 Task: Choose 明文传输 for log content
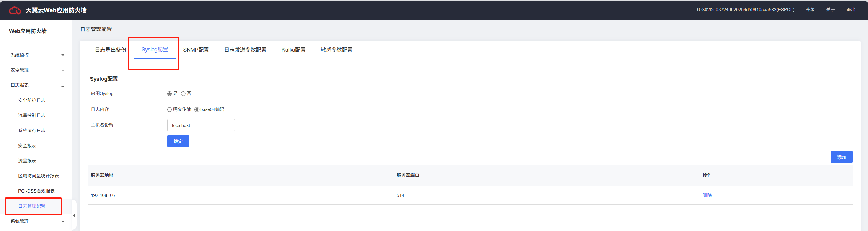coord(169,109)
